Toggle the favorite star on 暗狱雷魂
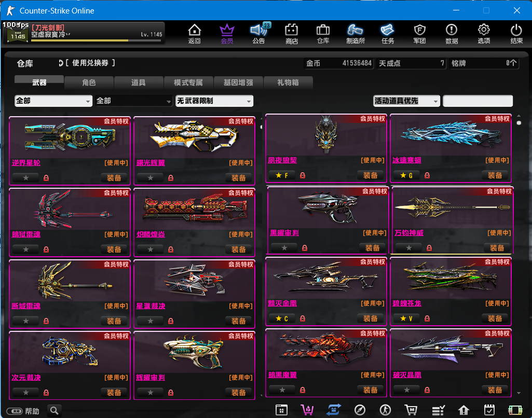The width and height of the screenshot is (532, 418). 26,249
